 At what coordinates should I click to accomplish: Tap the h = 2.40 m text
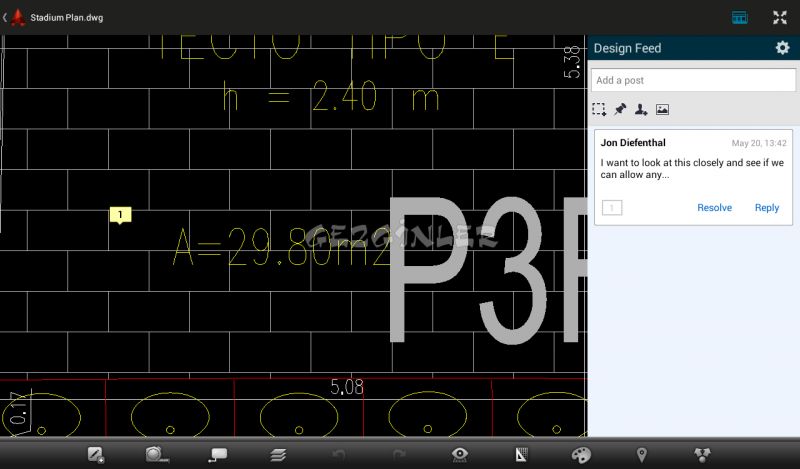[x=331, y=96]
